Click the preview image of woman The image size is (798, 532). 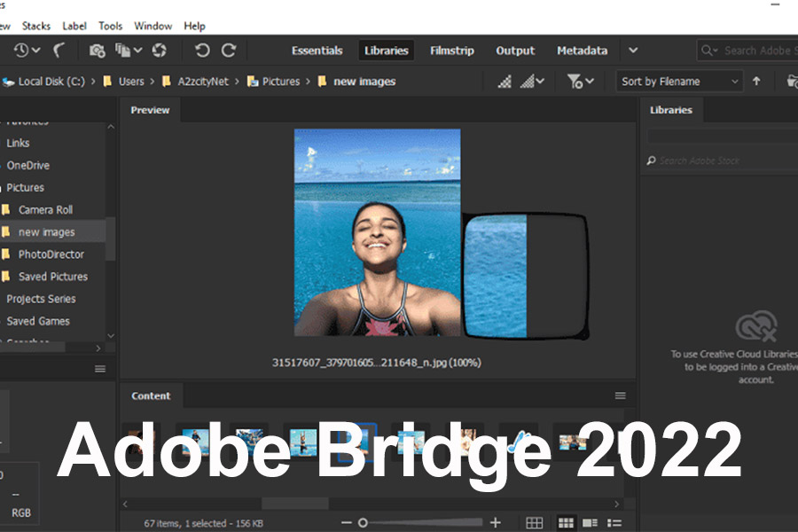(x=377, y=232)
